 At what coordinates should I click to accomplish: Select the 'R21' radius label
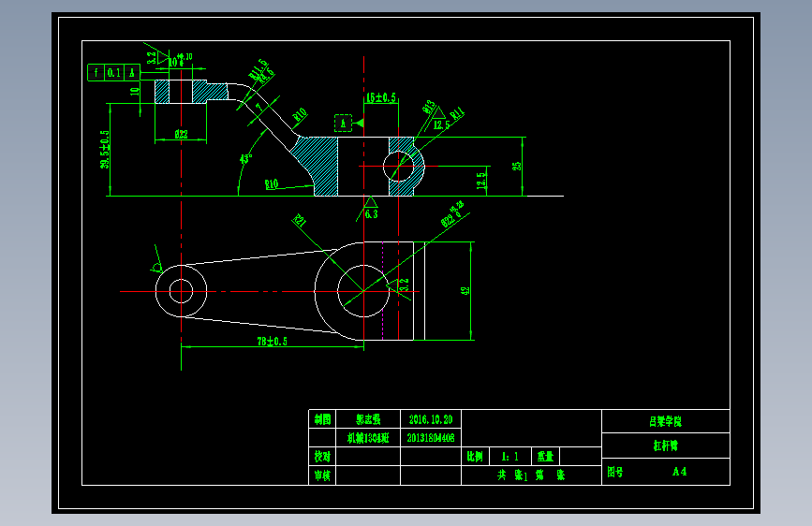tap(300, 221)
